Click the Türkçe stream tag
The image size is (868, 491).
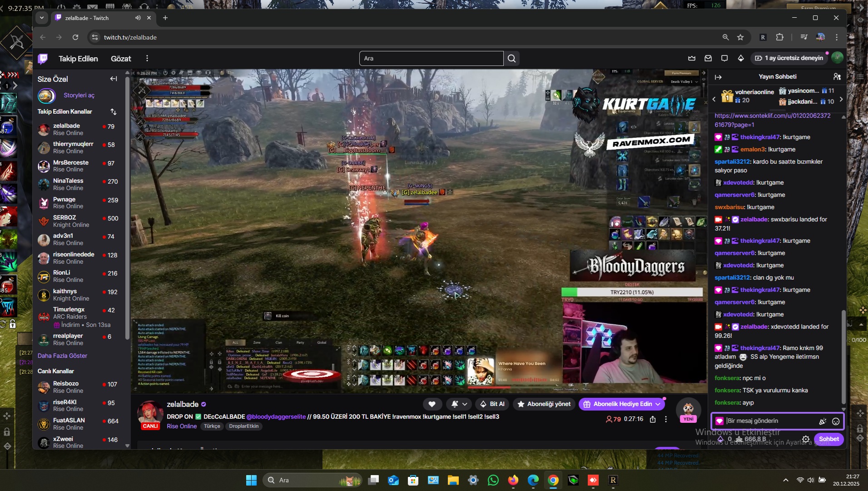(212, 426)
